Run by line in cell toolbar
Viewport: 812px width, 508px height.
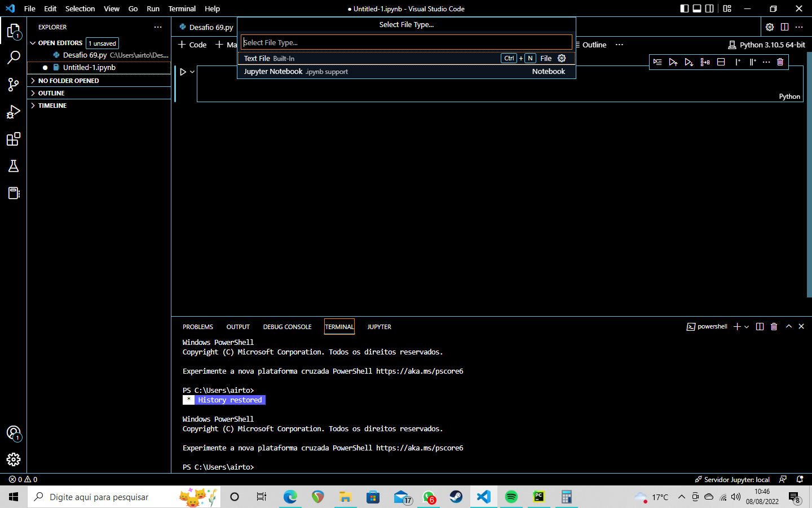pos(657,62)
